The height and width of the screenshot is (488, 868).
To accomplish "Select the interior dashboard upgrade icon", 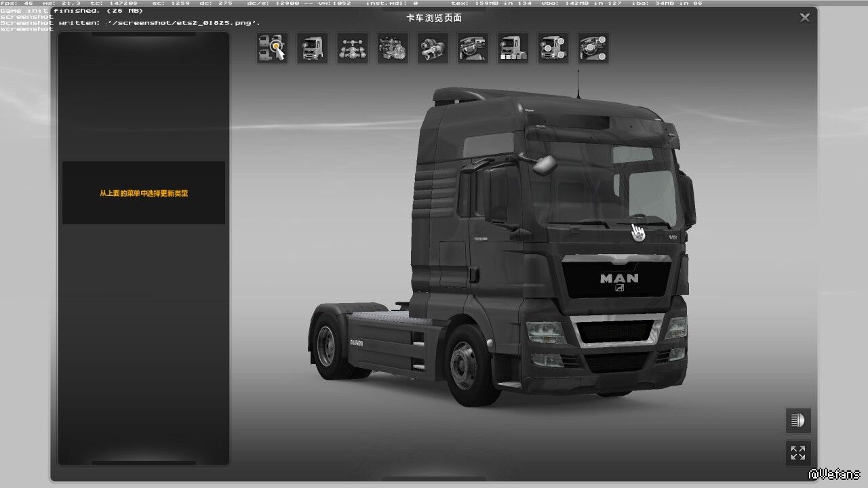I will pyautogui.click(x=473, y=48).
